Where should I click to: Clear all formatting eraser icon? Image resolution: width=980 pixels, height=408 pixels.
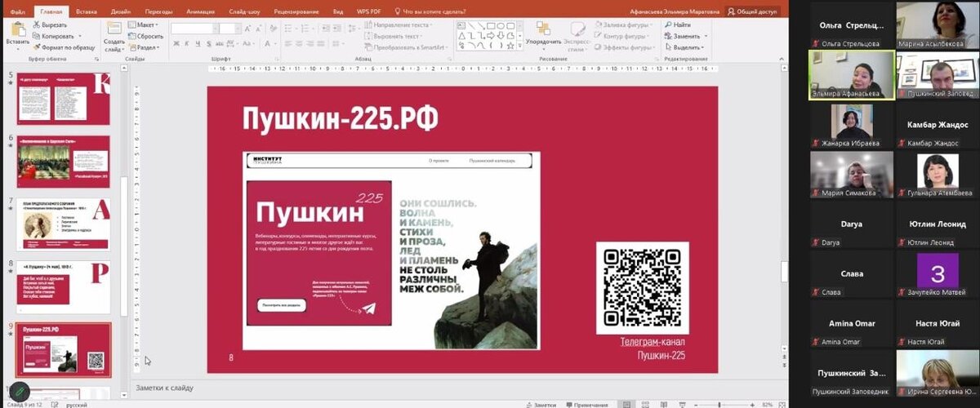pos(274,29)
